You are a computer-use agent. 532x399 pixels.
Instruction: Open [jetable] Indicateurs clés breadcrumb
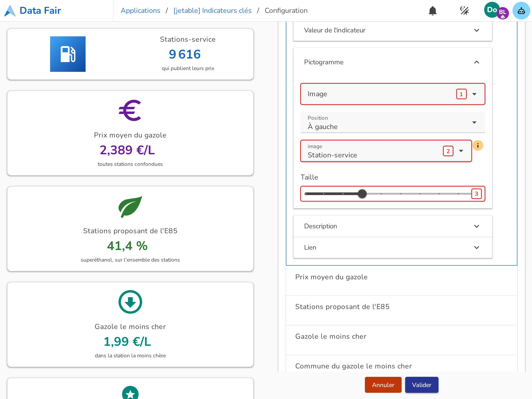coord(212,11)
